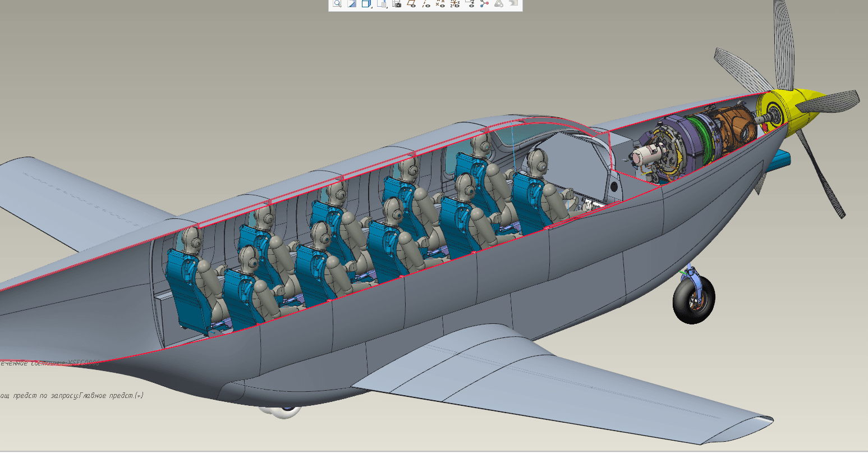Toggle annotation display icon
The height and width of the screenshot is (453, 868).
470,3
